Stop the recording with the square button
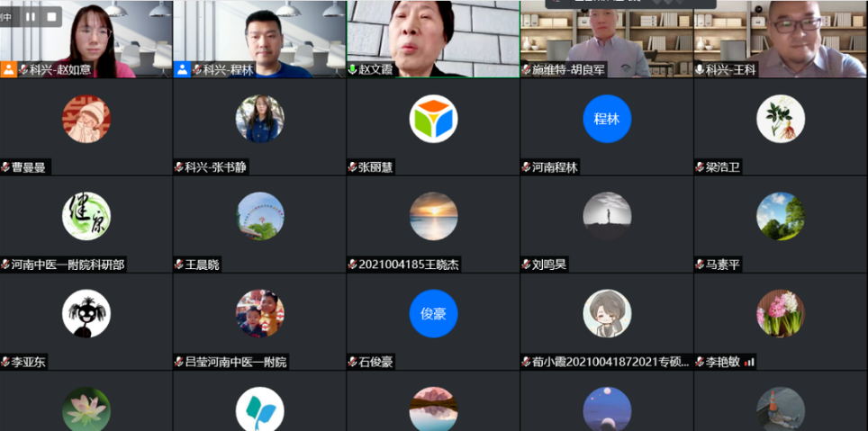This screenshot has width=868, height=431. tap(51, 16)
